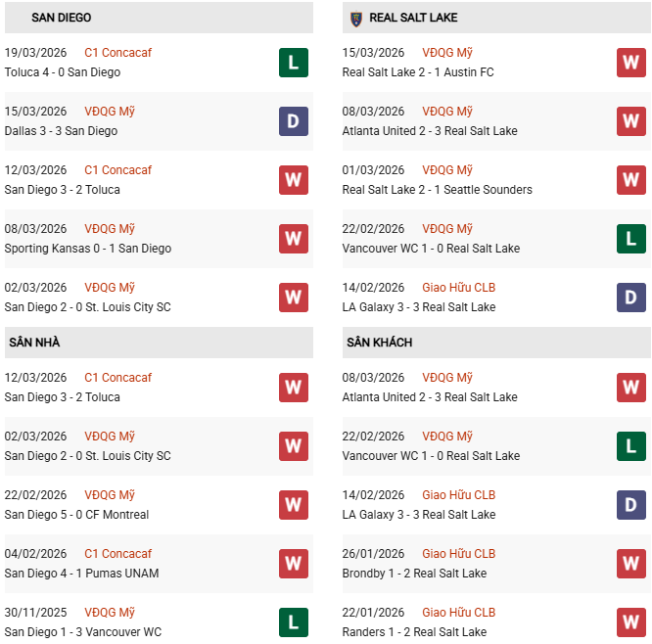Click the San Diego 4-1 Pumas UNAM score text
This screenshot has width=652, height=644.
pos(81,574)
